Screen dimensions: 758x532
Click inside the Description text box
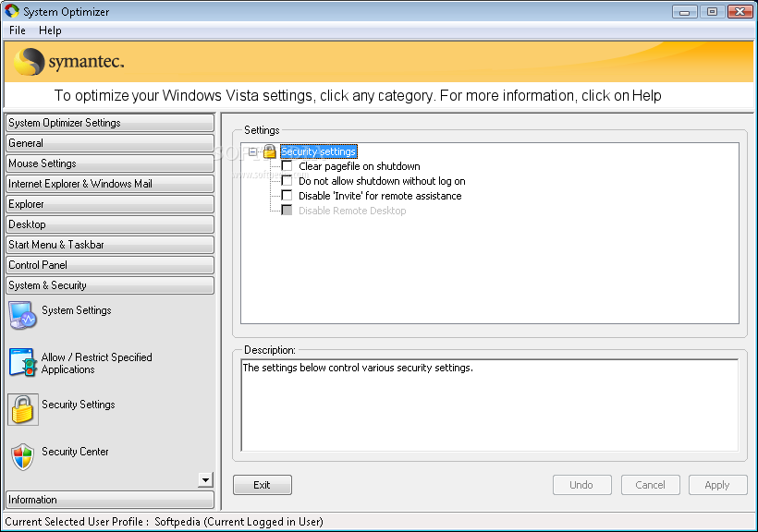[x=490, y=405]
